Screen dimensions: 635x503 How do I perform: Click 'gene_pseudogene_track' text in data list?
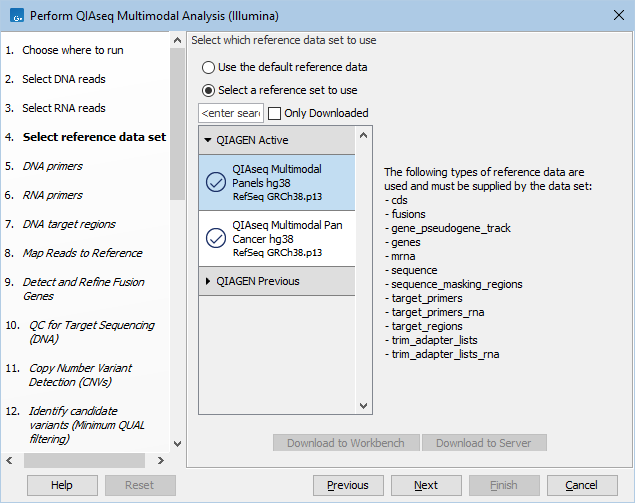[451, 228]
